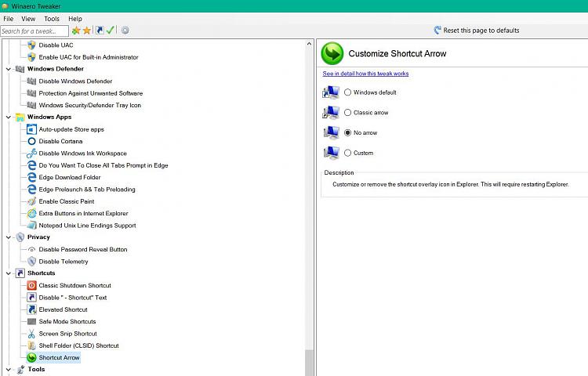
Task: Open See in detail how this tweak works link
Action: click(365, 74)
